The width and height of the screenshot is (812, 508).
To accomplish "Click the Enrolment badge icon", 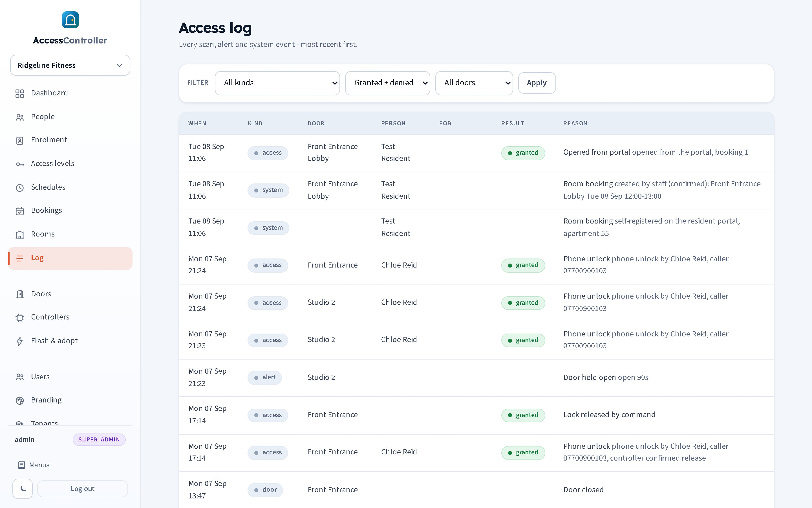I will (20, 141).
